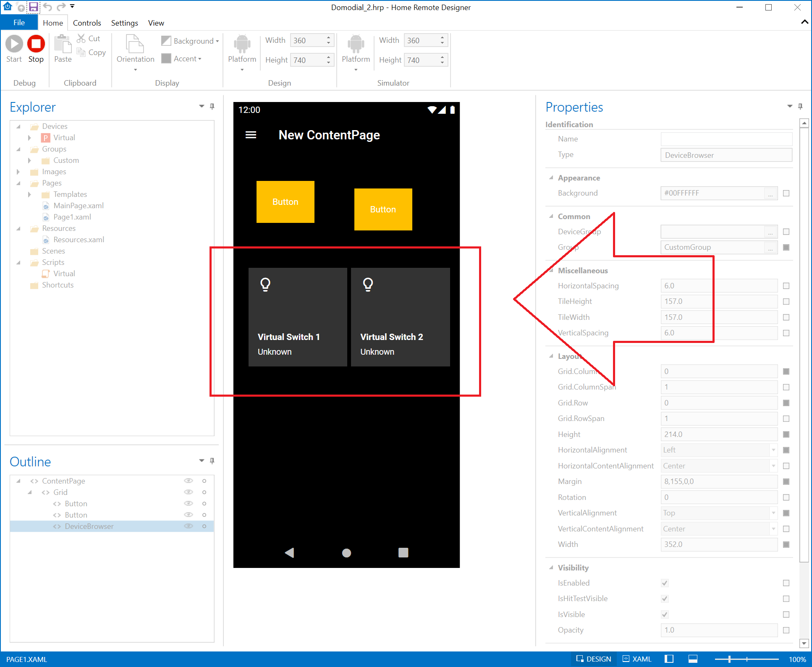Open DeviceGroup ellipsis browse button
812x667 pixels.
(770, 232)
